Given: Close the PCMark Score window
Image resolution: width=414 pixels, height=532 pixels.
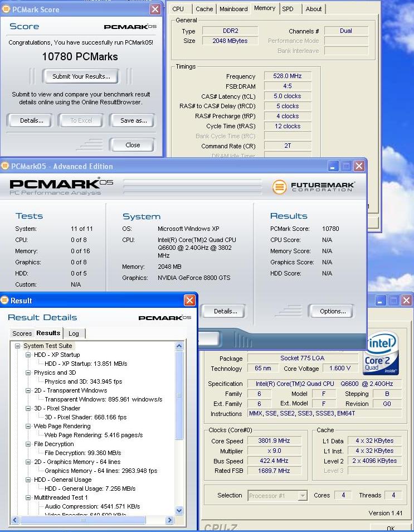Looking at the screenshot, I should point(155,9).
